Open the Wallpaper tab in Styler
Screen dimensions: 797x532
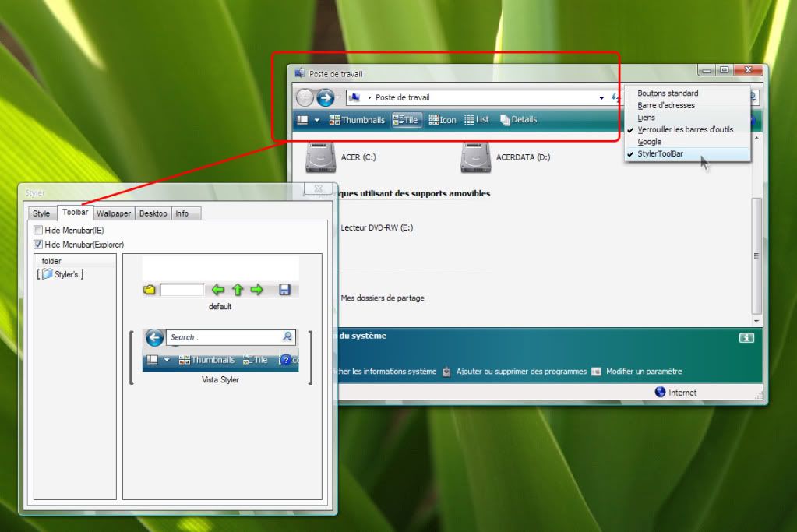tap(114, 213)
